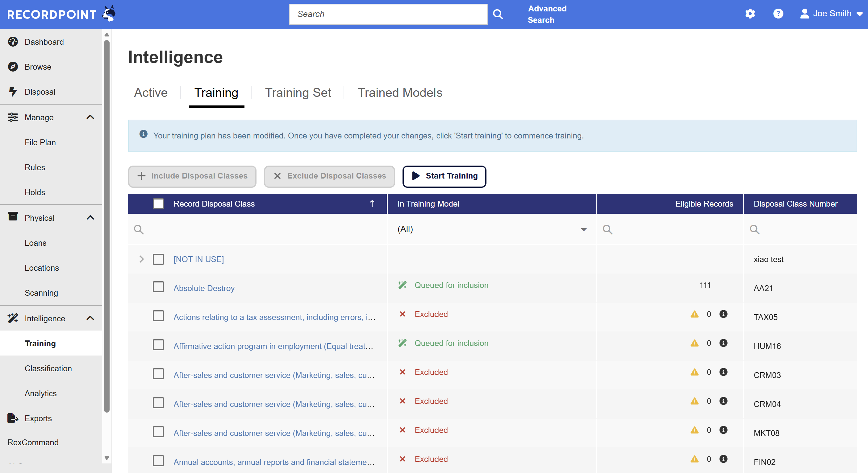Switch to the Trained Models tab
This screenshot has width=868, height=473.
click(x=400, y=93)
